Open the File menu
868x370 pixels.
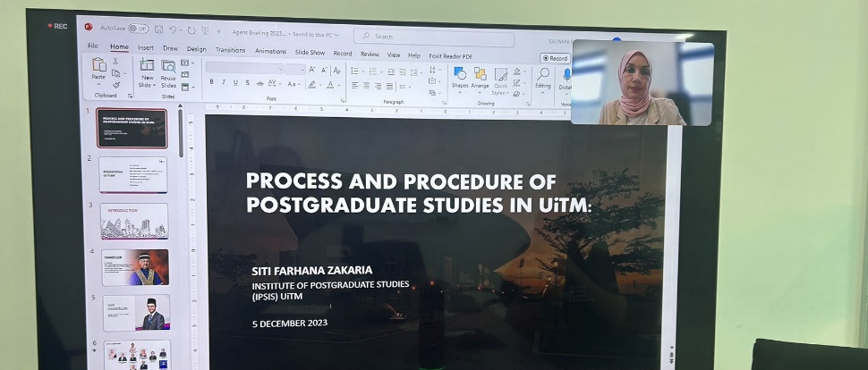93,46
